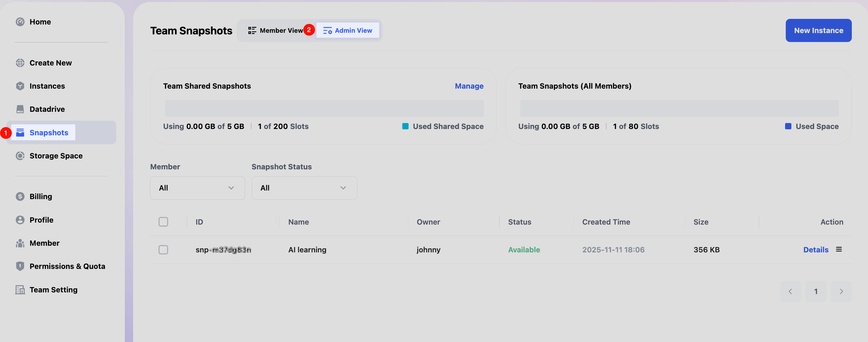This screenshot has height=342, width=868.
Task: Expand the Member filter dropdown
Action: click(x=197, y=188)
